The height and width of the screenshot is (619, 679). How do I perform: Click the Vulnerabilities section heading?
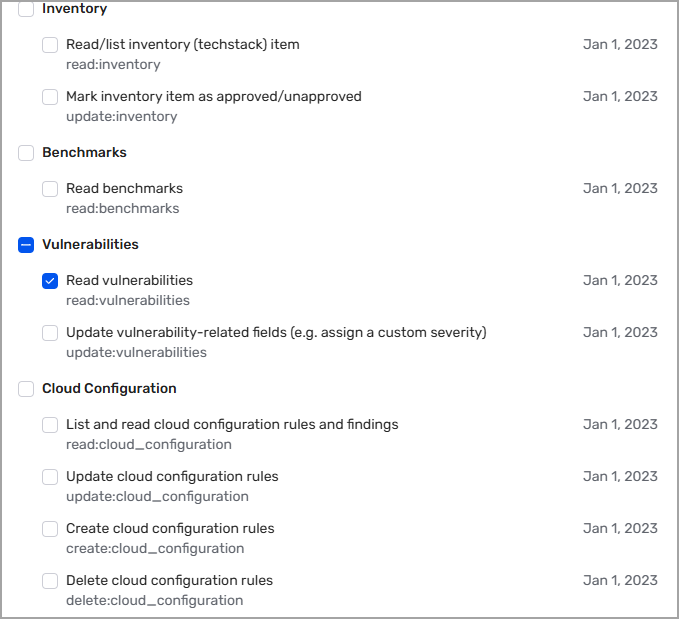tap(90, 244)
